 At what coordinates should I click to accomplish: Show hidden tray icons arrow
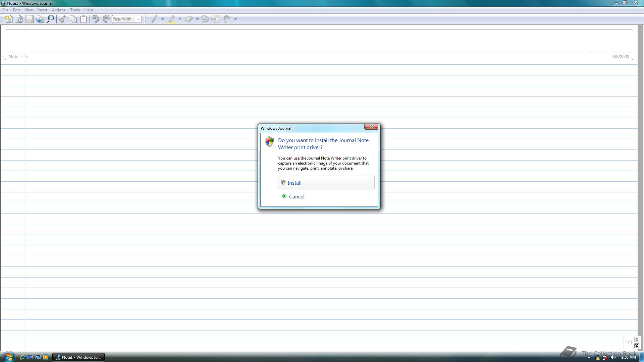click(x=589, y=357)
